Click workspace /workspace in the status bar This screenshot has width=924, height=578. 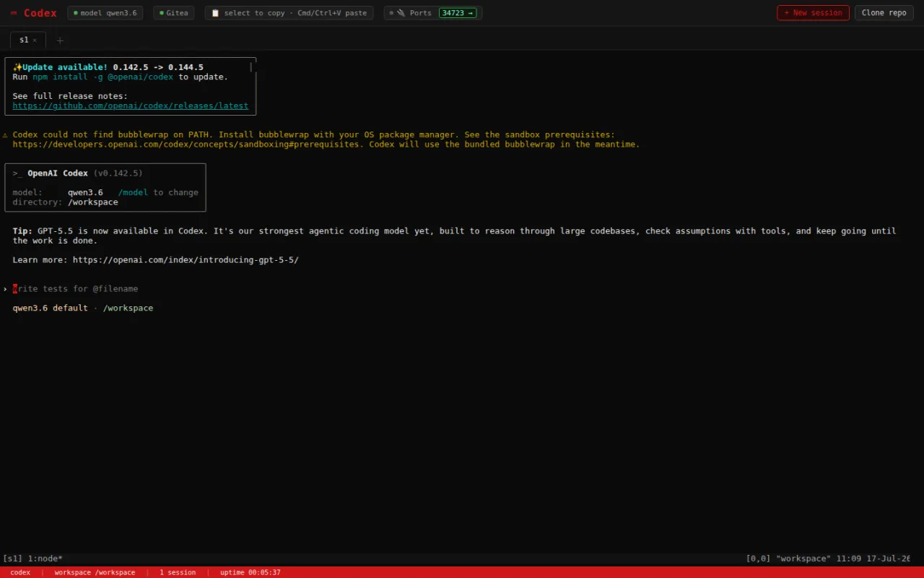tap(95, 572)
